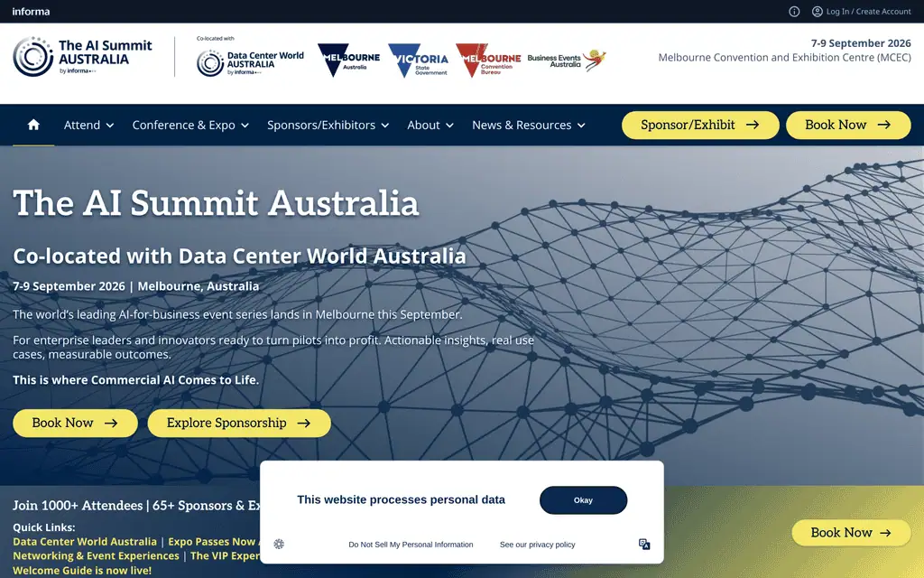
Task: Click the Informa wordmark in top bar
Action: pos(31,11)
